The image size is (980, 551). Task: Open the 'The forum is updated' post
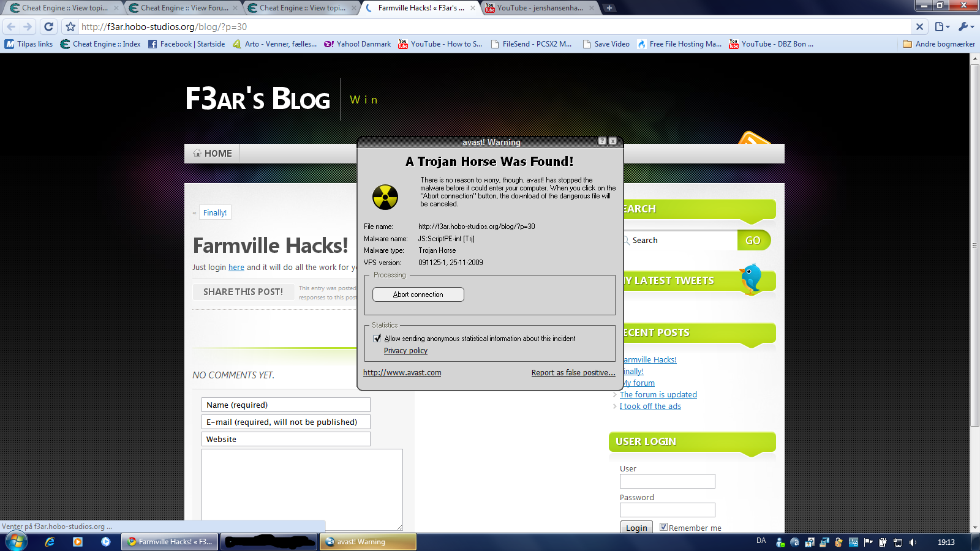(658, 395)
